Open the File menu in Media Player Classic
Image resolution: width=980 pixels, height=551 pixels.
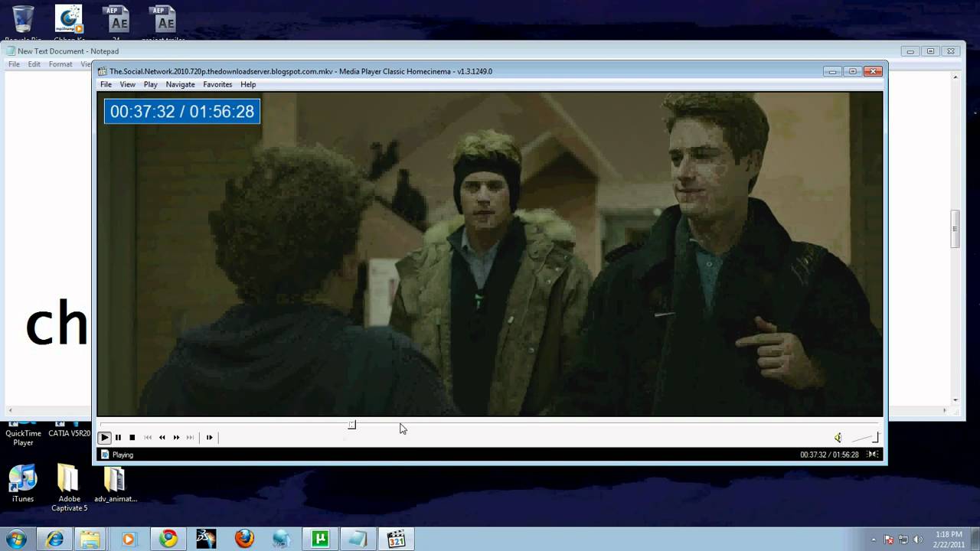point(106,84)
